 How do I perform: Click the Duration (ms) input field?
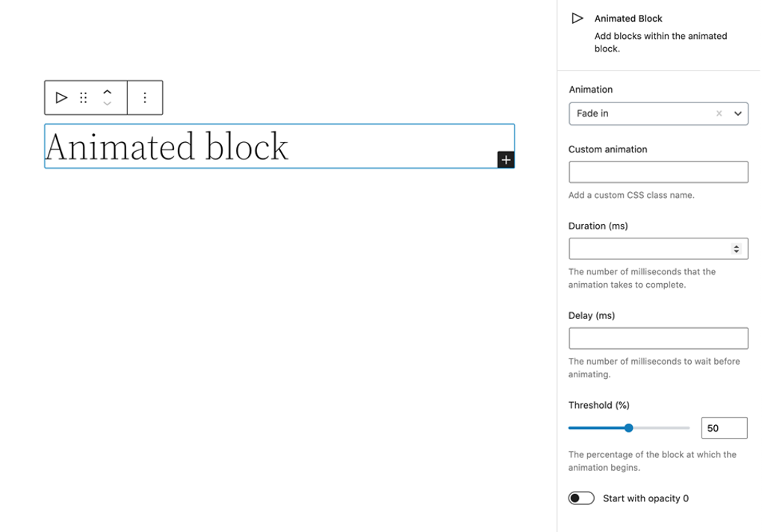650,248
